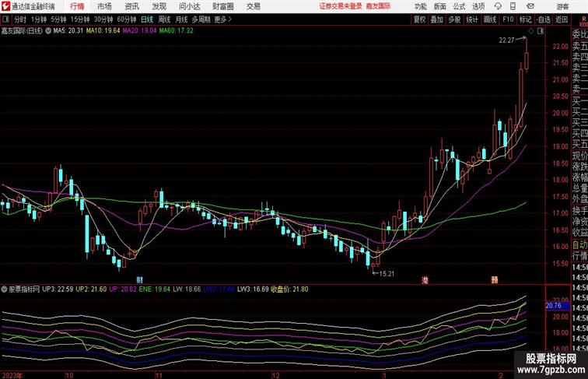588x379 pixels.
Task: Expand 更多 period options
Action: click(x=222, y=19)
